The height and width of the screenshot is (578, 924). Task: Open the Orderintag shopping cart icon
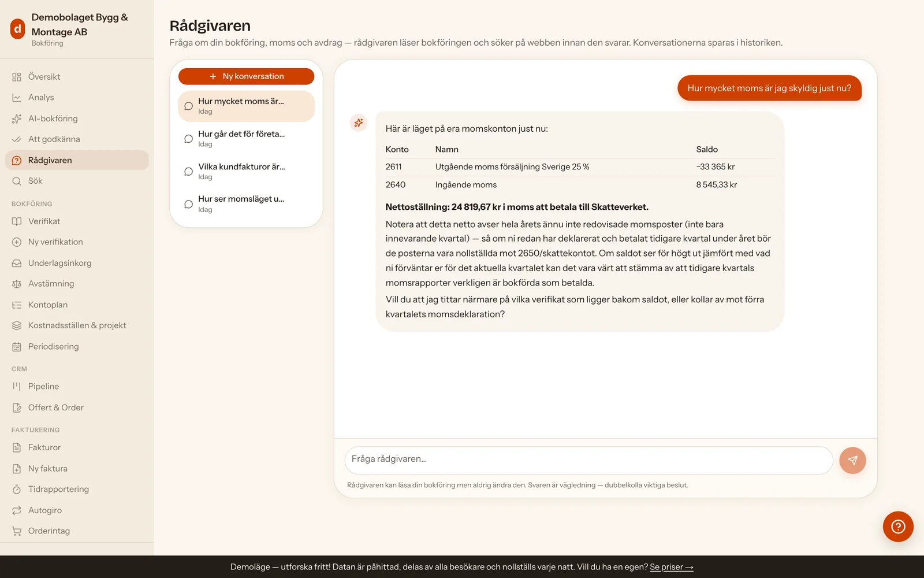tap(17, 531)
